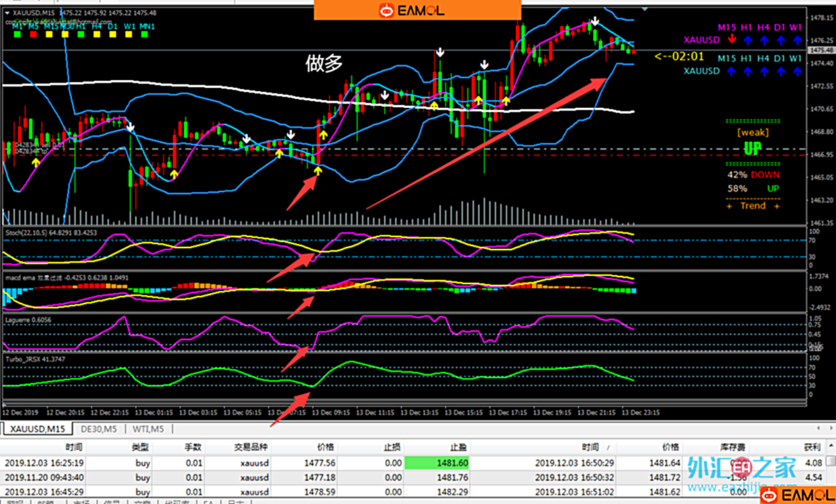Click the open time 2019.11.20 09:43:40

pyautogui.click(x=44, y=477)
